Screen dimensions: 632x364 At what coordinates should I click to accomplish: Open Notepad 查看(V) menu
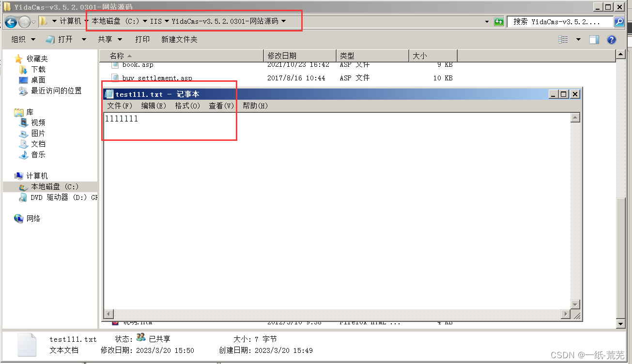coord(221,106)
